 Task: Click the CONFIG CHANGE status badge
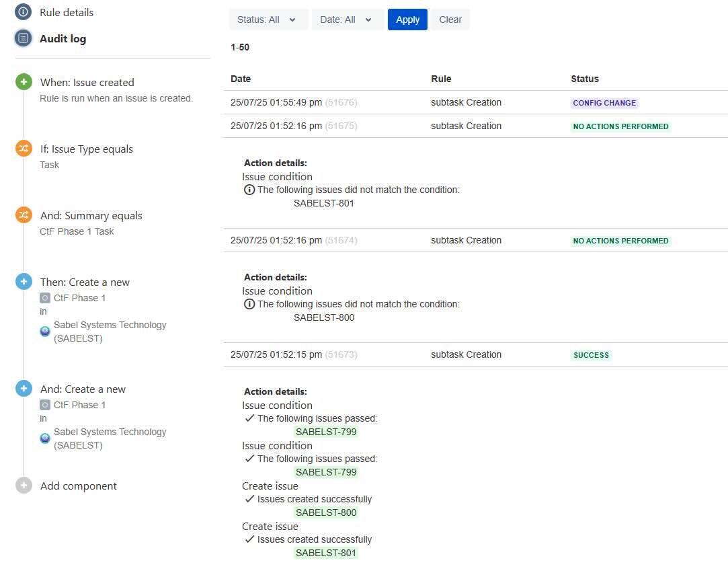[604, 103]
